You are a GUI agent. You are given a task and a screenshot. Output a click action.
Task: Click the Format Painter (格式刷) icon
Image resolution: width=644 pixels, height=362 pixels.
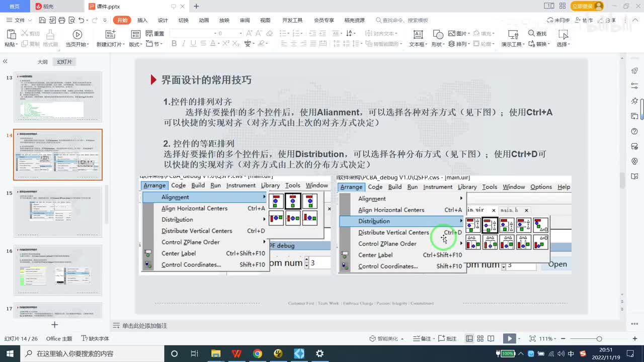pos(50,35)
